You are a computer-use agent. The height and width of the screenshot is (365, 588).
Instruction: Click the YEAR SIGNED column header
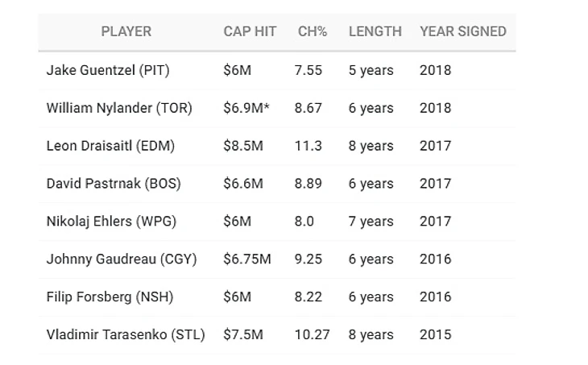(x=462, y=31)
